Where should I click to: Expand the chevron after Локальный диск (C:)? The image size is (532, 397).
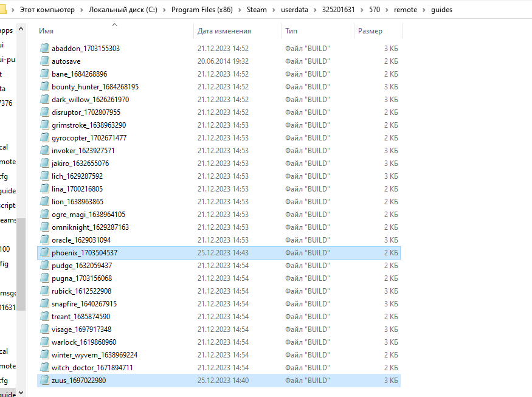click(x=164, y=10)
